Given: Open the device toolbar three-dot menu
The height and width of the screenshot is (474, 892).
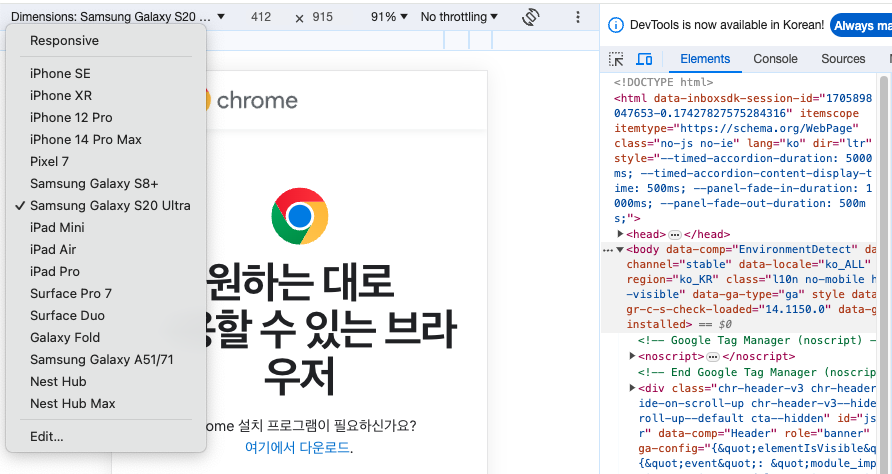Looking at the screenshot, I should (x=577, y=17).
